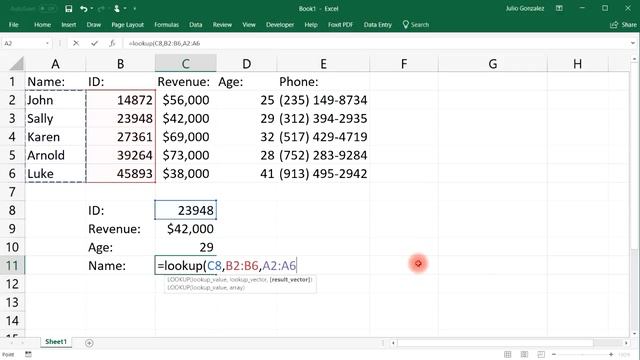Click inside the formula bar text
The image size is (640, 360).
pyautogui.click(x=164, y=43)
